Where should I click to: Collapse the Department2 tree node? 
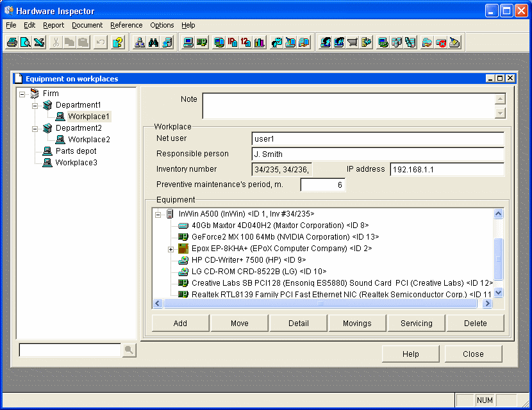click(35, 129)
